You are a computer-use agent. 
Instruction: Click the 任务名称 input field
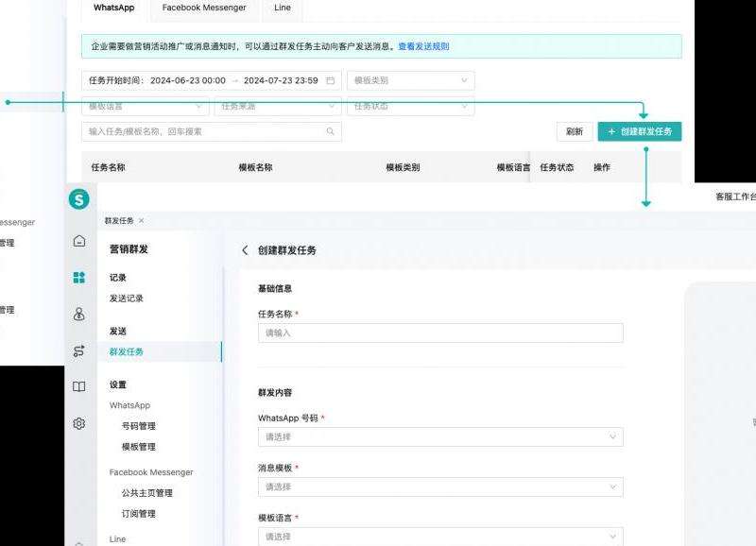[439, 333]
